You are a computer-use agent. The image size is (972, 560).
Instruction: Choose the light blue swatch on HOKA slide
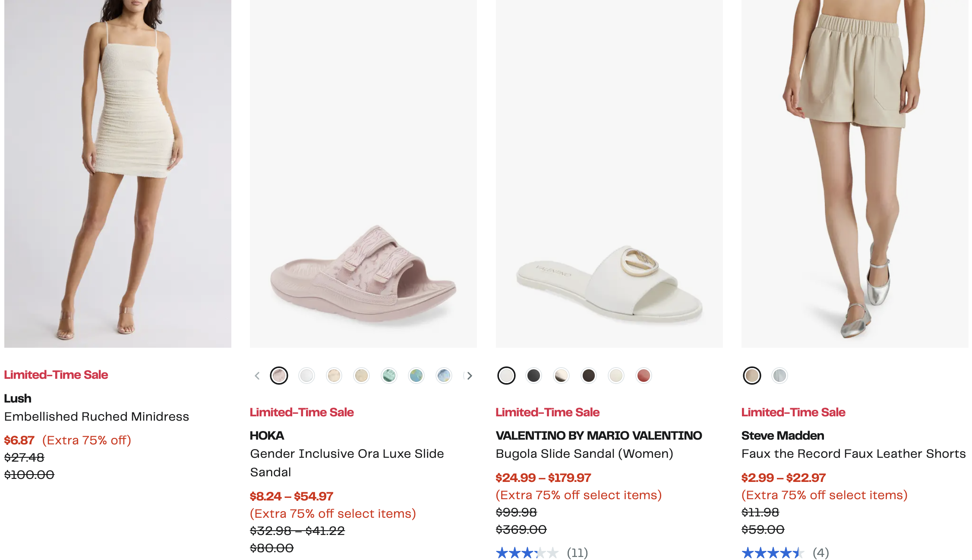pyautogui.click(x=444, y=376)
